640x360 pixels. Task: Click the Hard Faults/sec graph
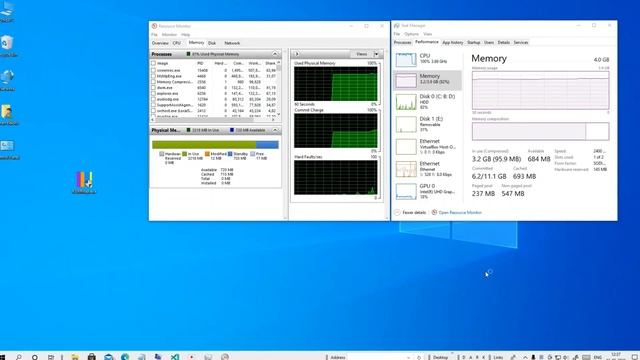pyautogui.click(x=336, y=177)
